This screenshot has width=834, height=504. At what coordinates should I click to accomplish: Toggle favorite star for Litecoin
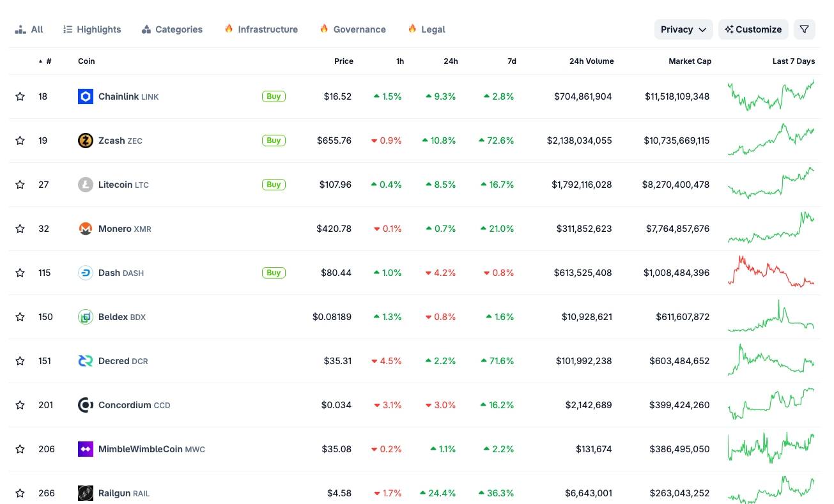[x=20, y=185]
